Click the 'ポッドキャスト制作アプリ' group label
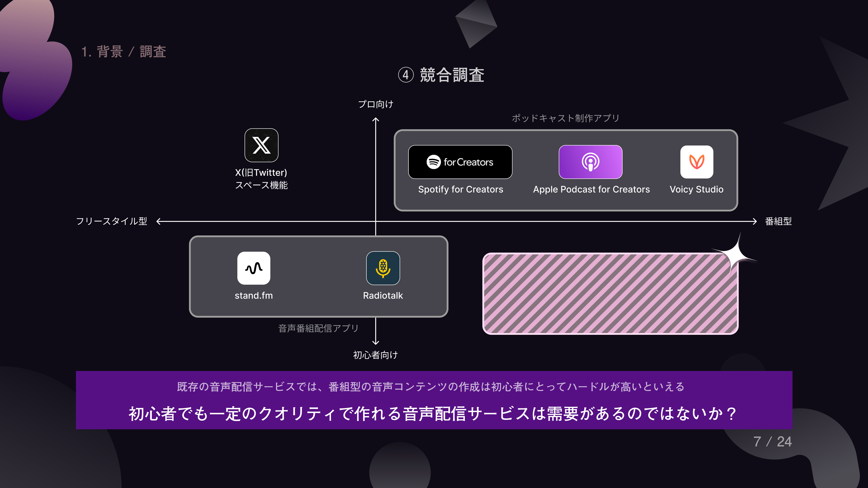This screenshot has width=868, height=488. coord(566,118)
